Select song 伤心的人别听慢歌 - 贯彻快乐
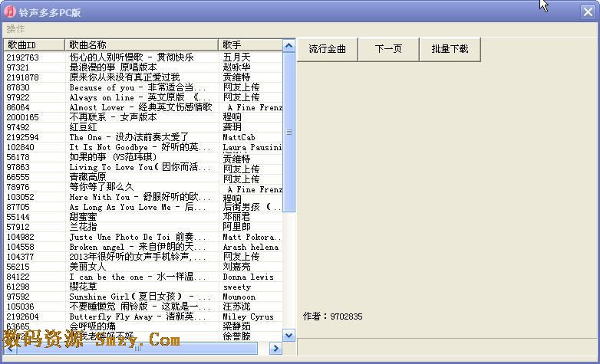The width and height of the screenshot is (600, 364). coord(132,57)
